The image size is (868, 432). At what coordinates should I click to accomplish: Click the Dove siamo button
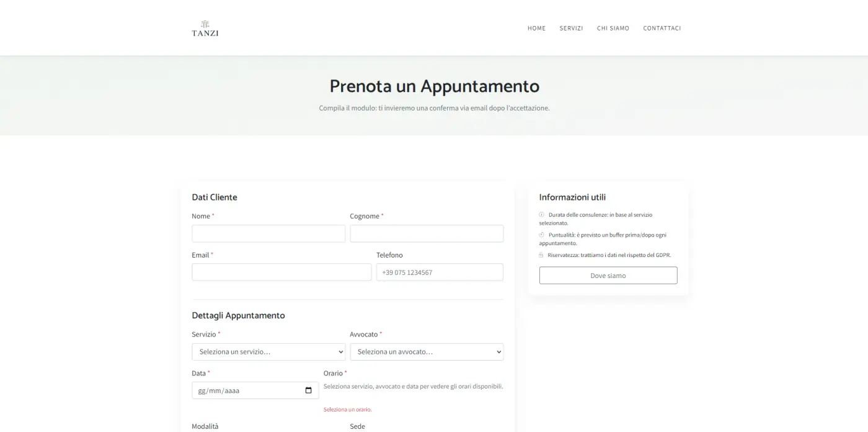click(608, 275)
